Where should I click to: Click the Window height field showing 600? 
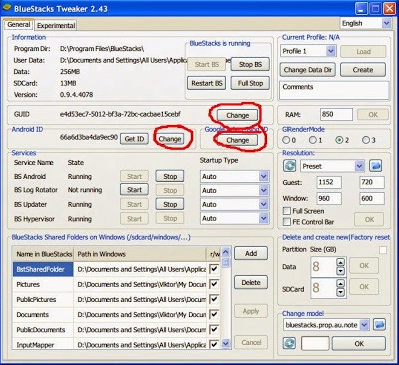click(x=372, y=198)
